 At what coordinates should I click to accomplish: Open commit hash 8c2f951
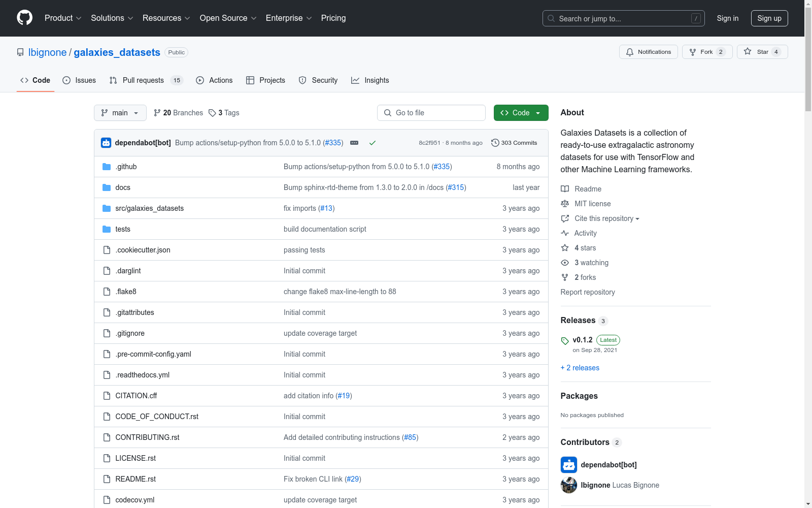429,143
